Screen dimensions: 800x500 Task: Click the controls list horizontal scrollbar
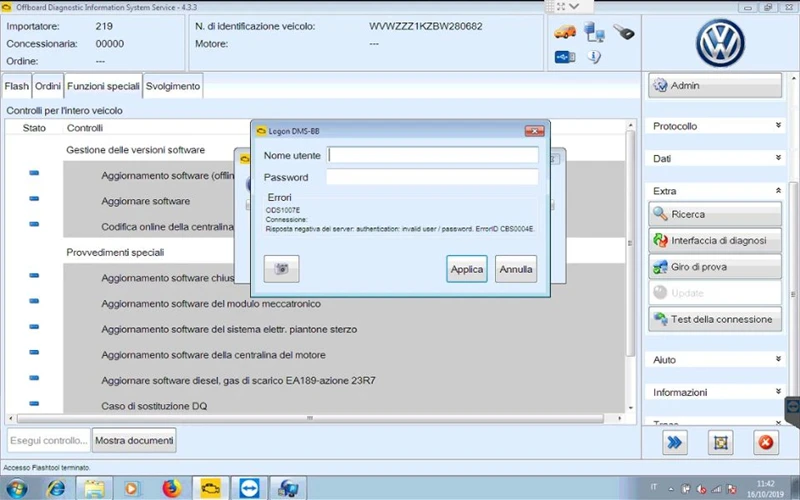(310, 418)
